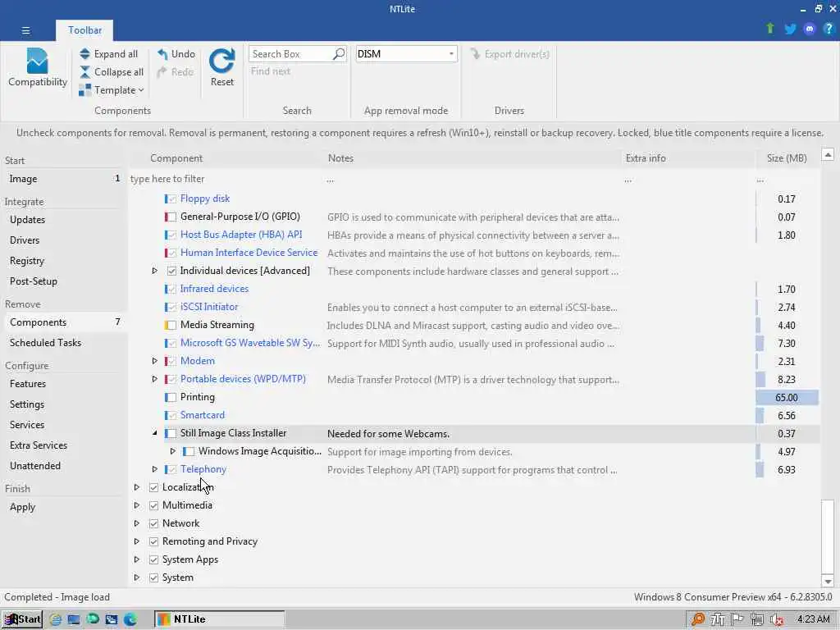Open the hamburger menu icon
This screenshot has height=630, width=840.
click(25, 30)
